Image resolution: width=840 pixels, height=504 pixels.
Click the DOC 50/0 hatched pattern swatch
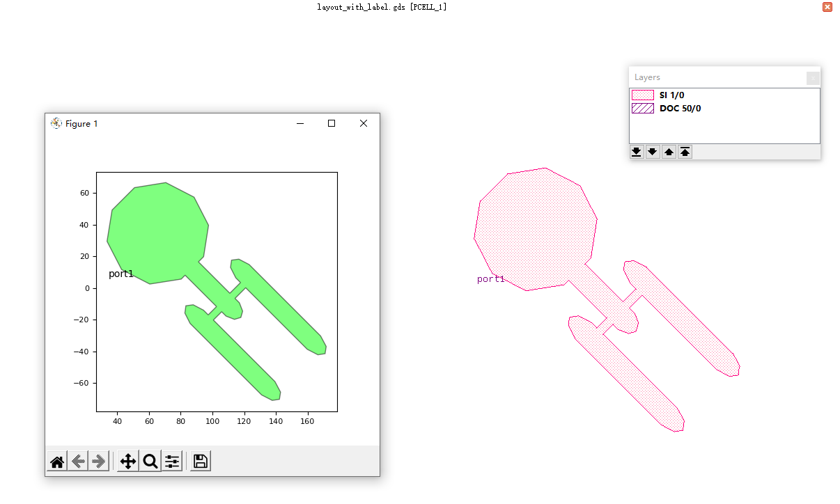coord(643,108)
